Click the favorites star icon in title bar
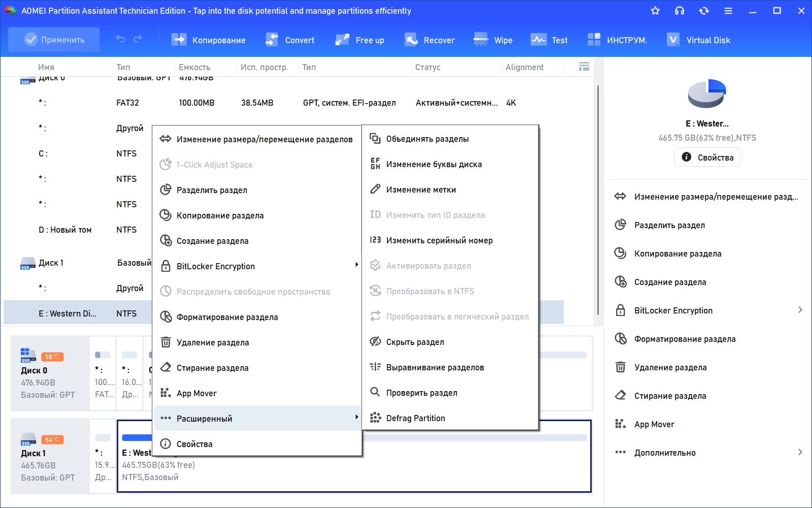 click(x=655, y=11)
